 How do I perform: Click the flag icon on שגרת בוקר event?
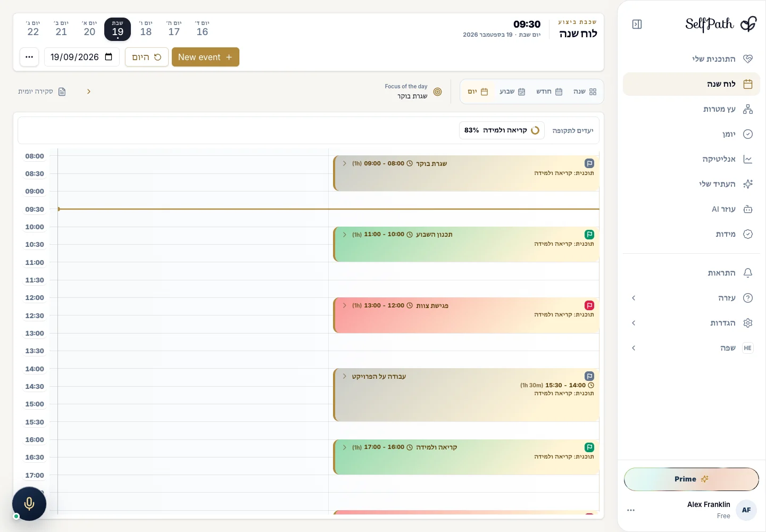pos(589,163)
